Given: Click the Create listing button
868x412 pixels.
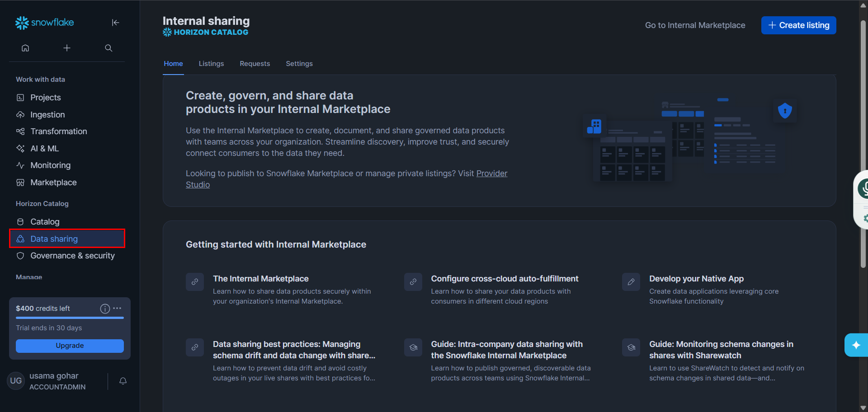Looking at the screenshot, I should click(798, 25).
